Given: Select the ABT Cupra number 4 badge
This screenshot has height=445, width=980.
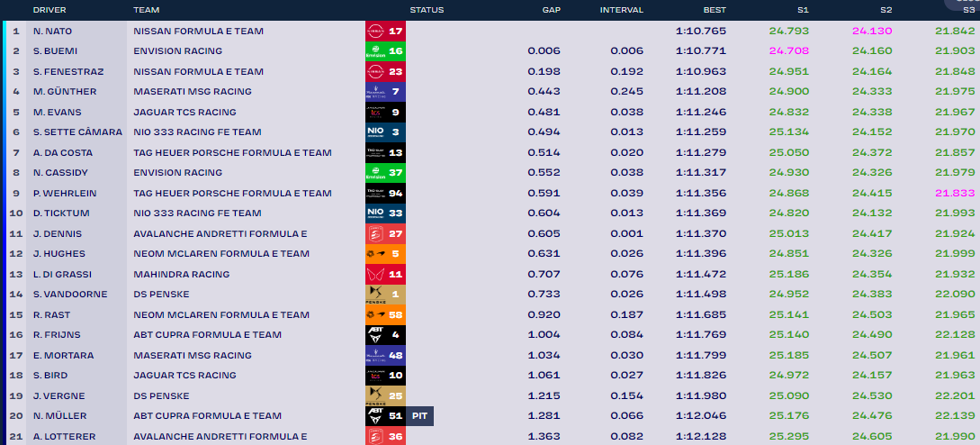Looking at the screenshot, I should pyautogui.click(x=385, y=335).
